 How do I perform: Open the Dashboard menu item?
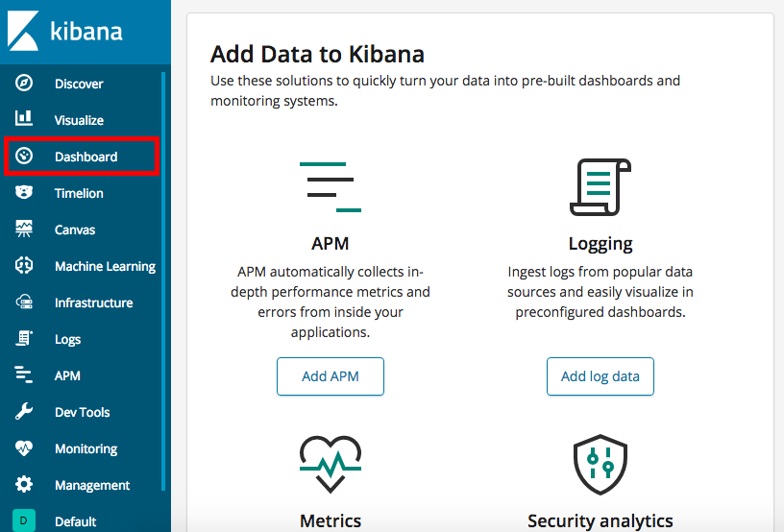[x=82, y=157]
